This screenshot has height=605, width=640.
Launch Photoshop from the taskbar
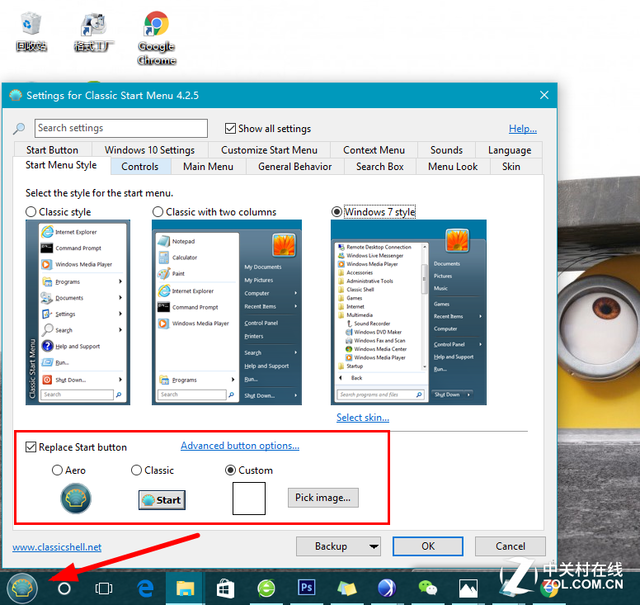[306, 588]
